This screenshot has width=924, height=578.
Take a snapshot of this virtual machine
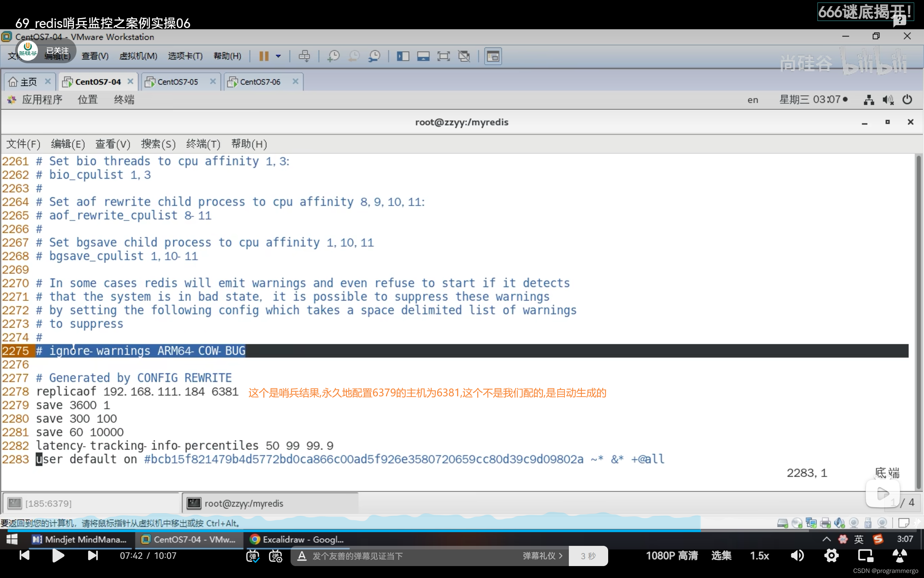(x=334, y=56)
